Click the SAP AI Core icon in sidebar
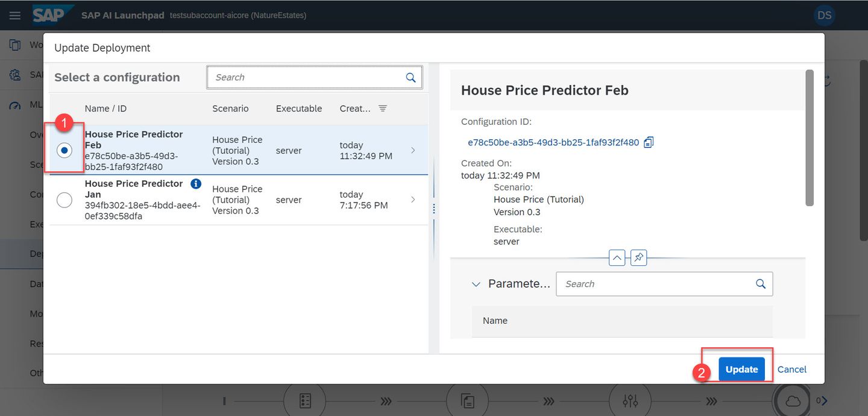Image resolution: width=868 pixels, height=416 pixels. (x=14, y=75)
